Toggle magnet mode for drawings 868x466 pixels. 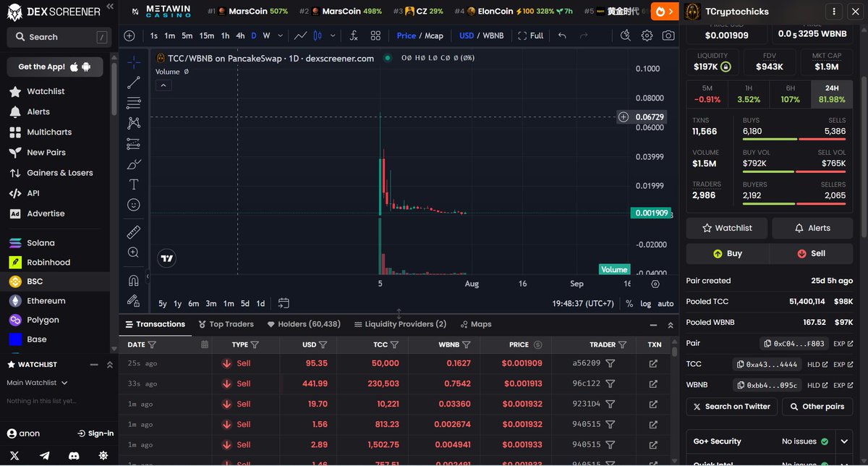[134, 280]
